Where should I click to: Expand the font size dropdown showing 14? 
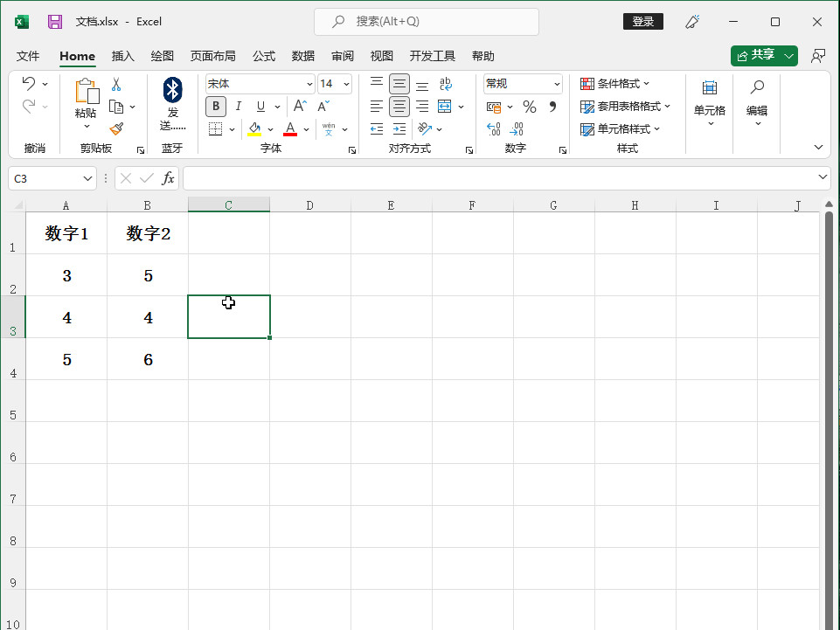point(346,84)
